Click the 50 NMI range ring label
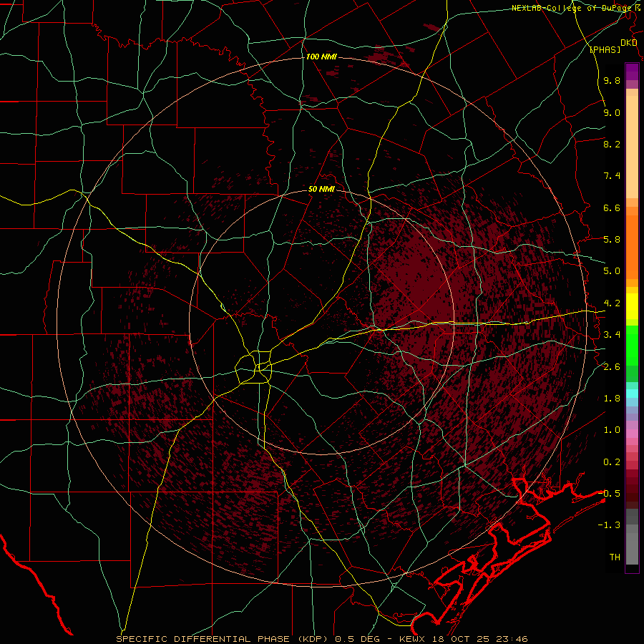644x644 pixels. [321, 190]
